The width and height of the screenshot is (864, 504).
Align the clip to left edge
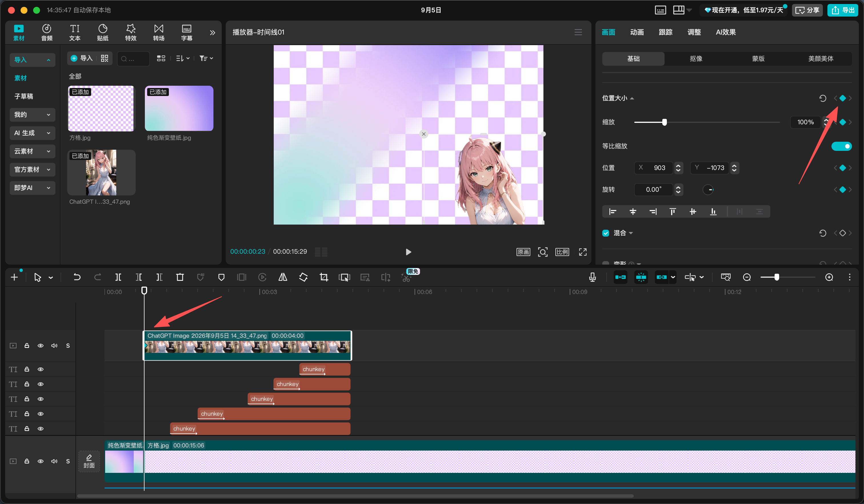pos(613,211)
